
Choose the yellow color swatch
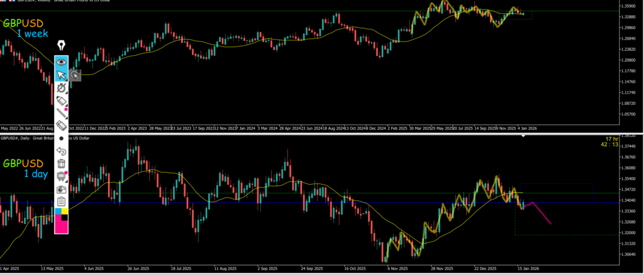click(x=65, y=212)
